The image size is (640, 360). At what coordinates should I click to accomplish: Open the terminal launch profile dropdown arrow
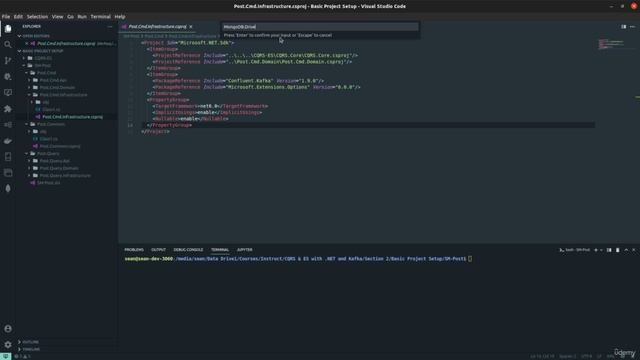(x=601, y=250)
